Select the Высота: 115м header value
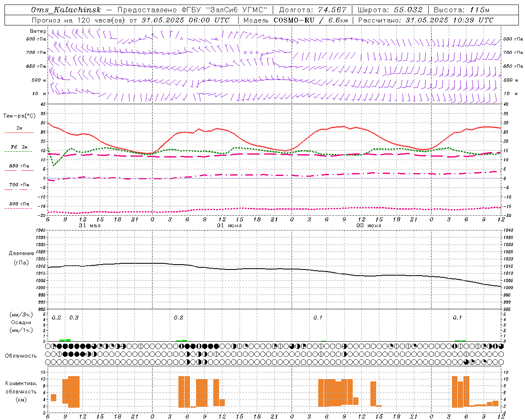Viewport: 525px width, 420px height. [x=461, y=10]
